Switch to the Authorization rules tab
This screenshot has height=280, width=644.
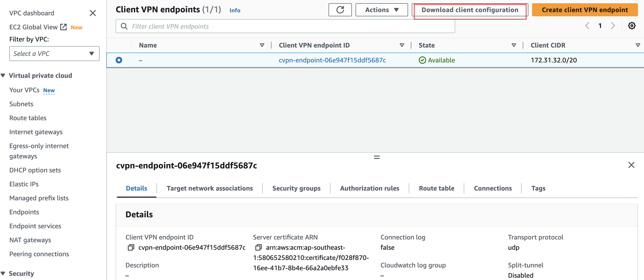[369, 188]
